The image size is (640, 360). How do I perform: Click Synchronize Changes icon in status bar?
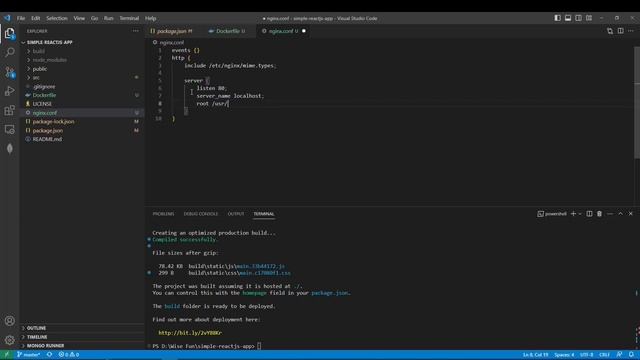pos(49,355)
